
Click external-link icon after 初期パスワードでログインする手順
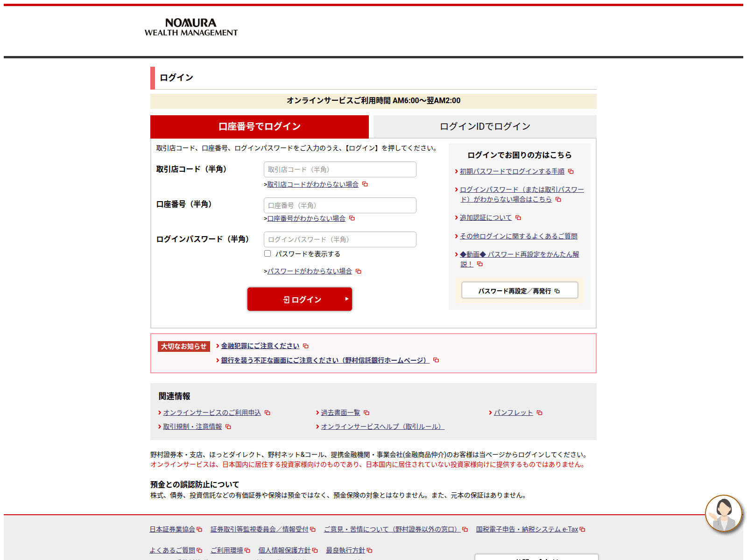click(571, 172)
